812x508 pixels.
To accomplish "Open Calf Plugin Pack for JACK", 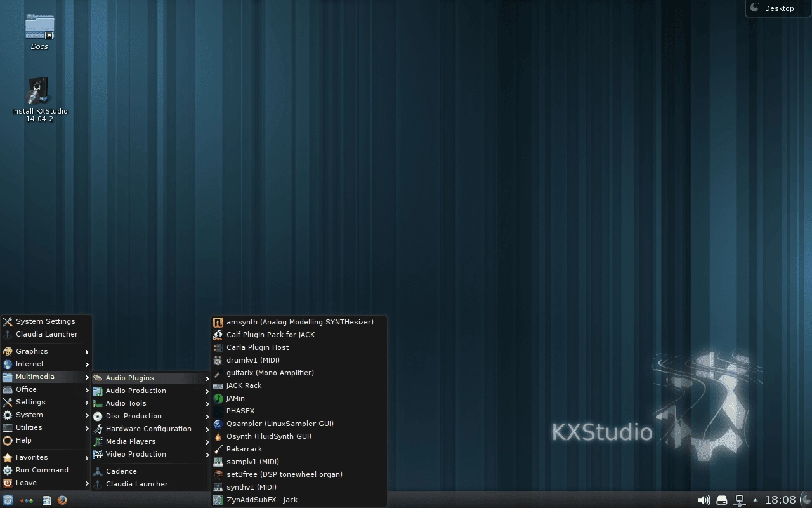I will (299, 335).
